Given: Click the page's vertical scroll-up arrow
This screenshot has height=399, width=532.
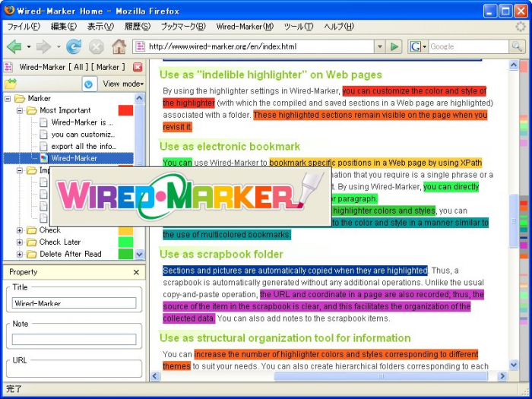Looking at the screenshot, I should 514,65.
